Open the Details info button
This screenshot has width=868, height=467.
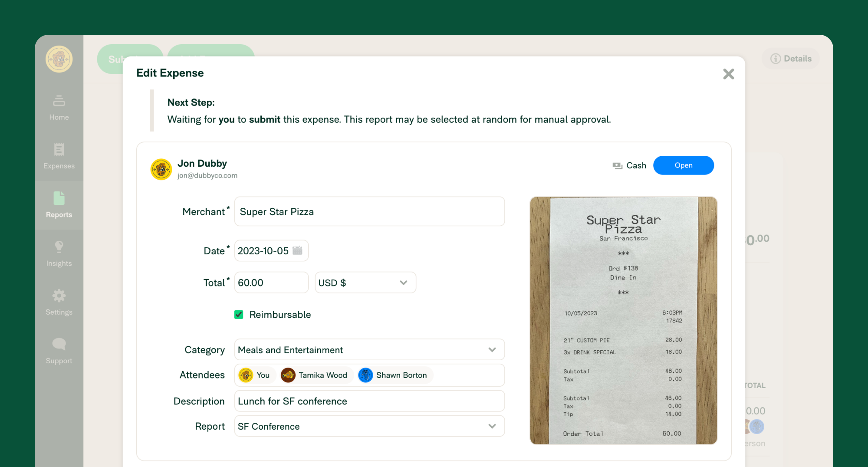pos(791,59)
